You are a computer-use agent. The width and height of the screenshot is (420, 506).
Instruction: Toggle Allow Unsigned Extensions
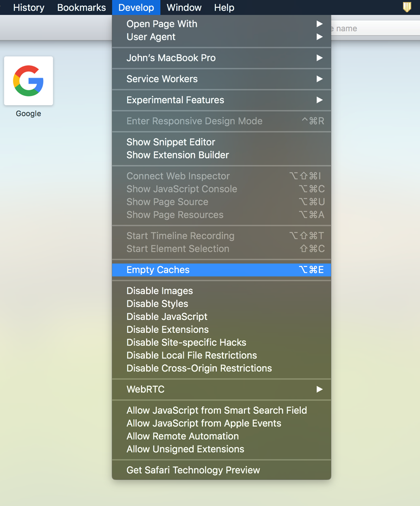point(222,449)
